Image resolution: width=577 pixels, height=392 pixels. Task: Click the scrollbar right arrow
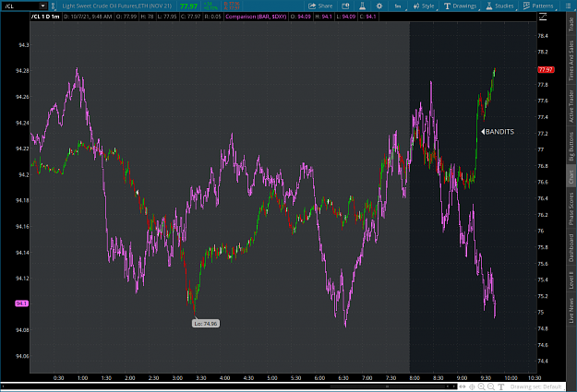point(454,386)
